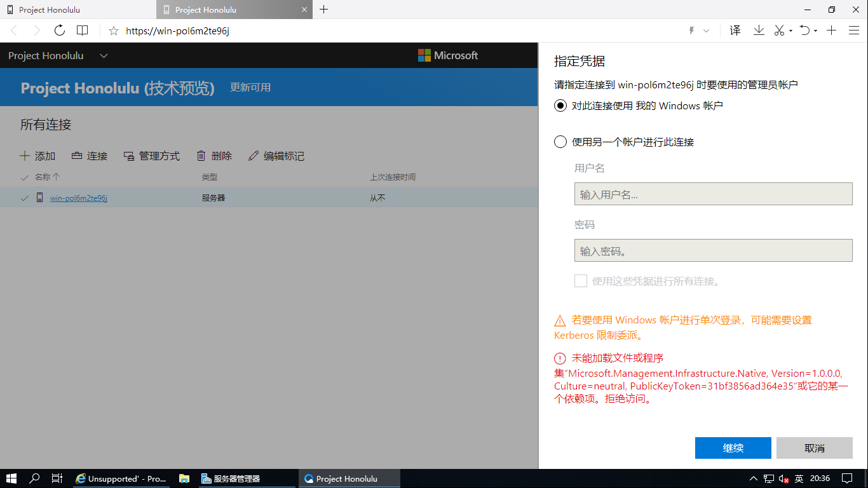Expand the Project Honolulu dropdown chevron
The height and width of the screenshot is (488, 868).
pyautogui.click(x=104, y=56)
